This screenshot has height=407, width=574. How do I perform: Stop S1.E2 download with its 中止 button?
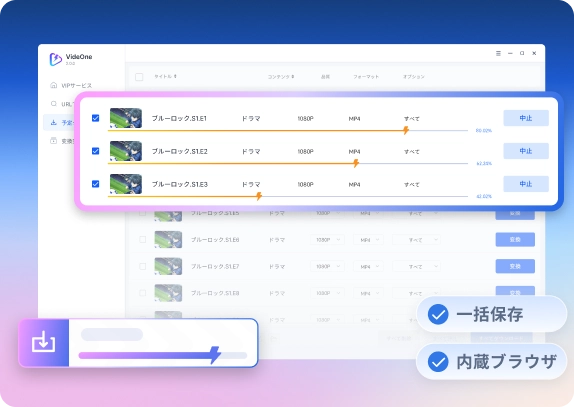526,151
